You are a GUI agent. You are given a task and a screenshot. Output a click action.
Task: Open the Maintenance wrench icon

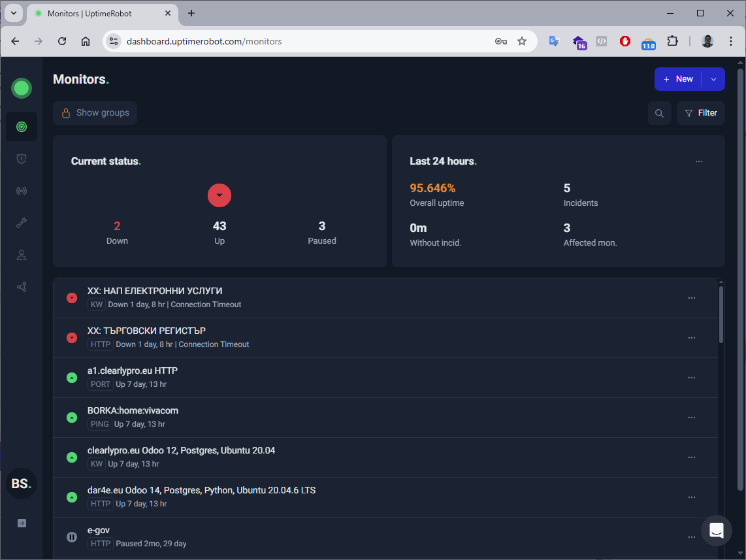point(21,222)
